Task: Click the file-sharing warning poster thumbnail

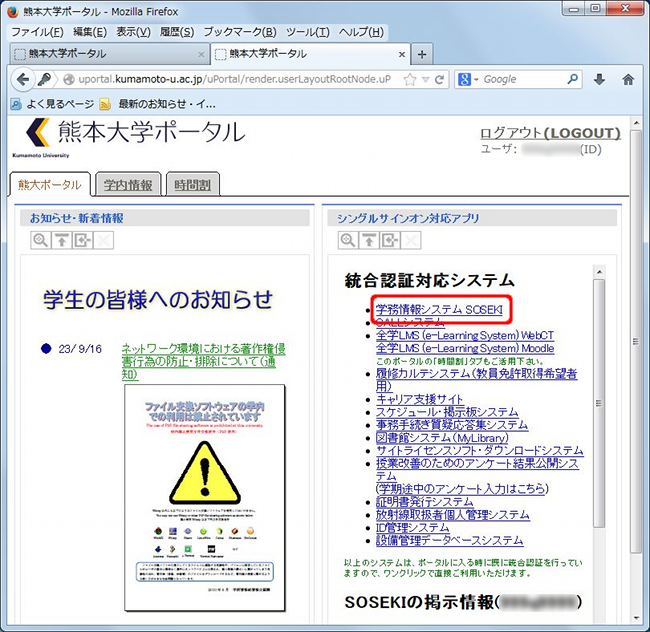Action: [x=205, y=498]
